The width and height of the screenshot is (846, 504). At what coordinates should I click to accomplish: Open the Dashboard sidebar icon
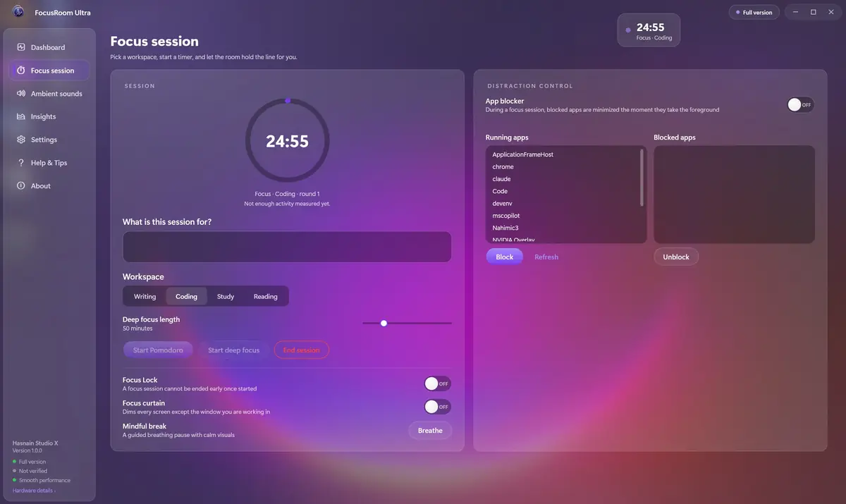21,47
